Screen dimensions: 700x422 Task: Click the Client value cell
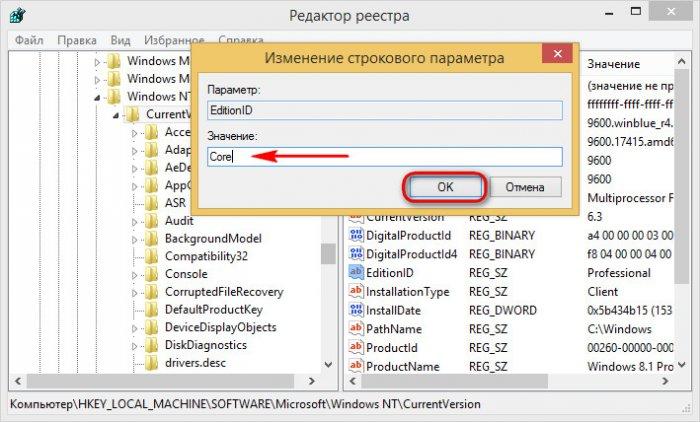(x=603, y=291)
